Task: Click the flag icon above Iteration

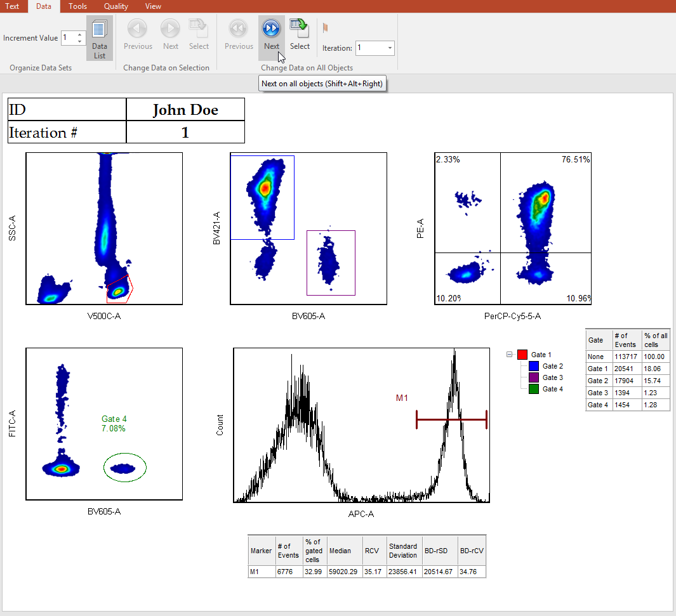Action: [x=326, y=28]
